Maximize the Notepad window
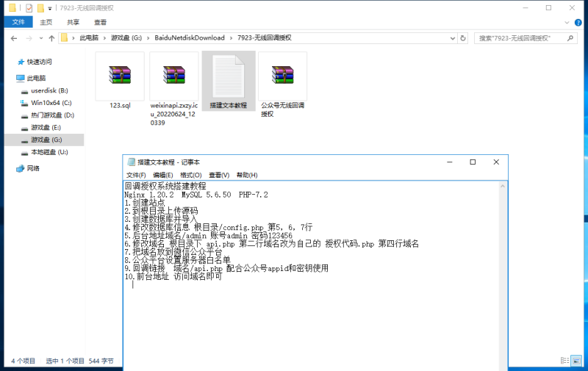The width and height of the screenshot is (588, 371). (473, 162)
